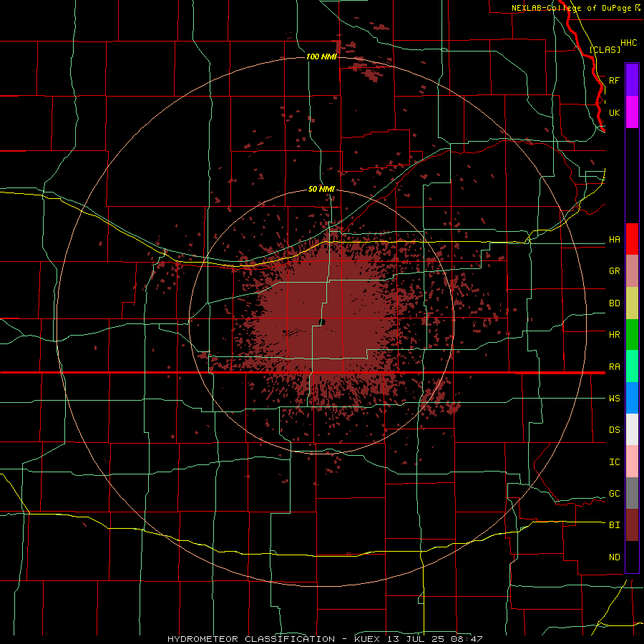
Task: Click the bright mint RA legend swatch
Action: pos(632,366)
